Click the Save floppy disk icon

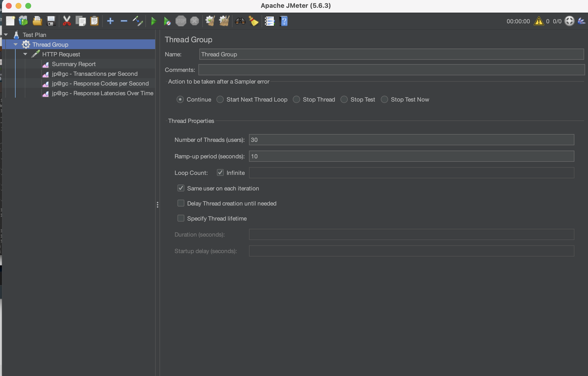click(x=51, y=21)
